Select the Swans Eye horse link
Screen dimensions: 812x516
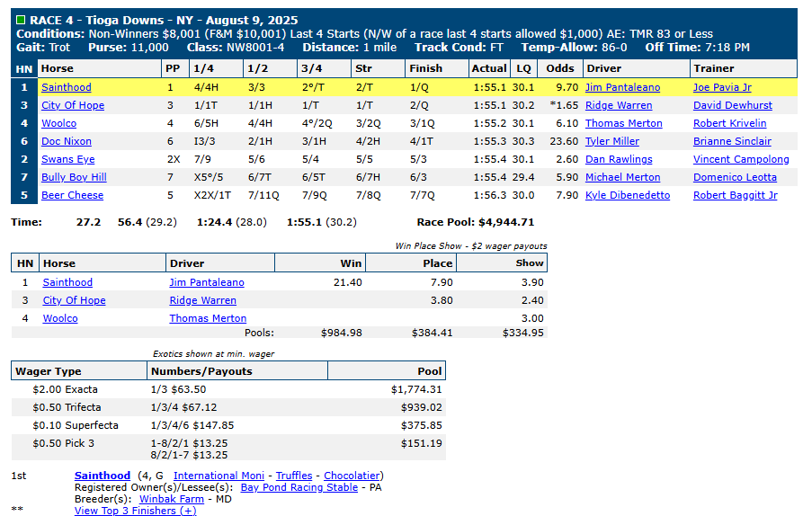coord(67,159)
